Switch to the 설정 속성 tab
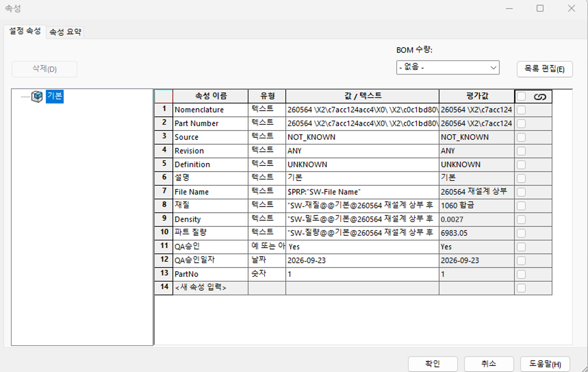Image resolution: width=588 pixels, height=372 pixels. 25,31
